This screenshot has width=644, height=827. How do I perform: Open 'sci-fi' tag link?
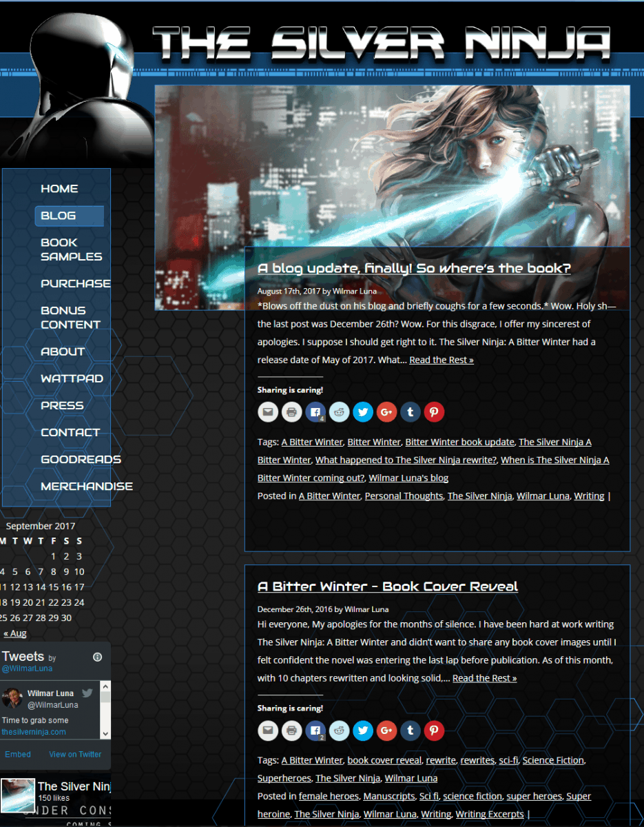pos(508,760)
